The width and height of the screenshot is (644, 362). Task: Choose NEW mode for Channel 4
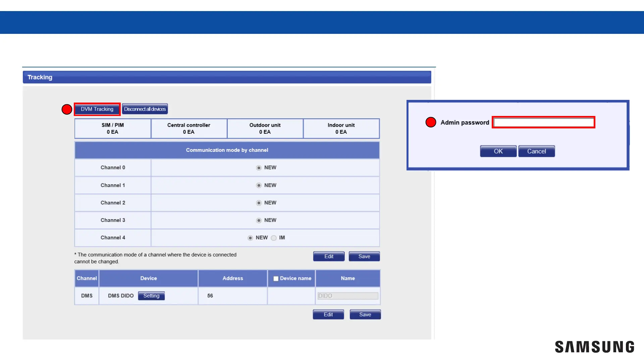coord(250,238)
